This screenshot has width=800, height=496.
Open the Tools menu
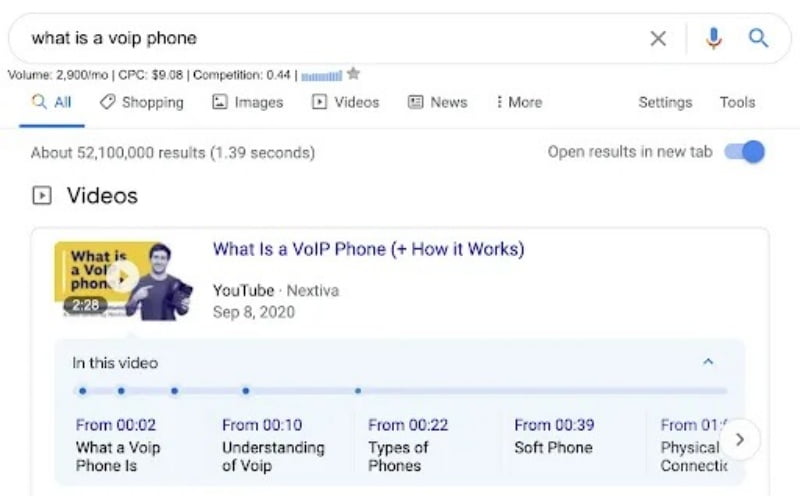pos(737,102)
